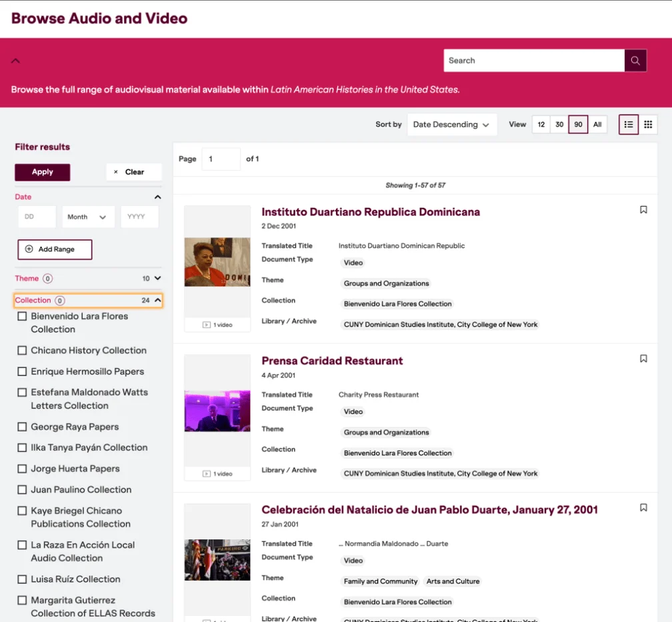672x622 pixels.
Task: Click Family and Community theme tag
Action: [381, 581]
